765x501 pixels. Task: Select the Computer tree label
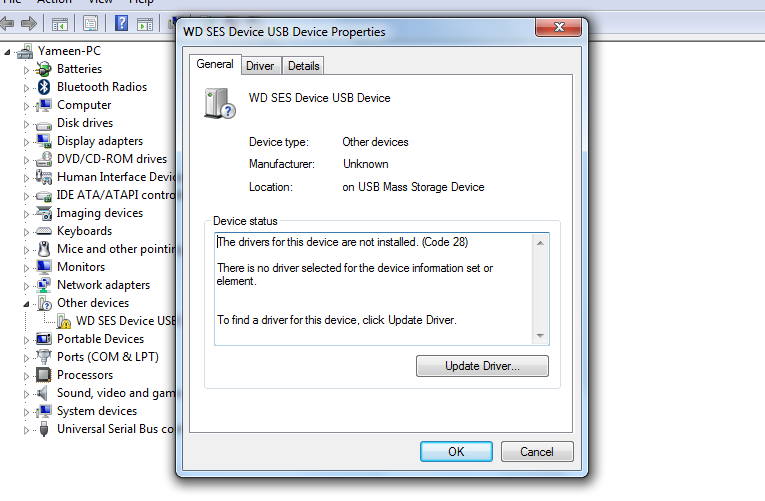click(84, 105)
